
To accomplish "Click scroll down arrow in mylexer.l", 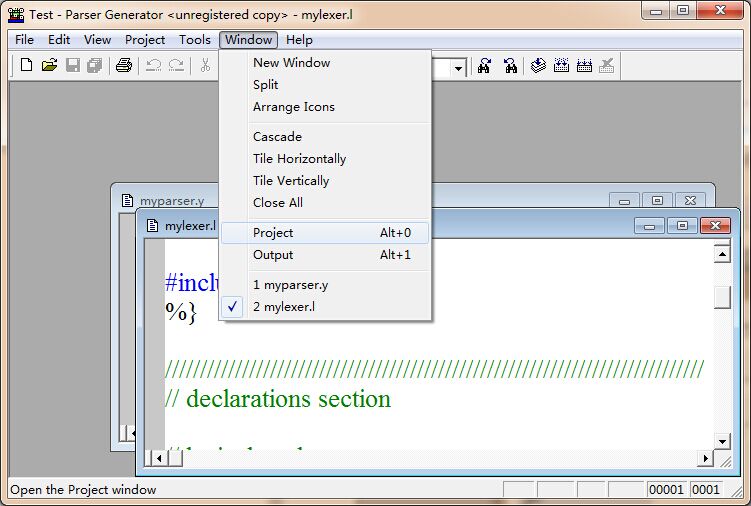I will click(x=722, y=441).
